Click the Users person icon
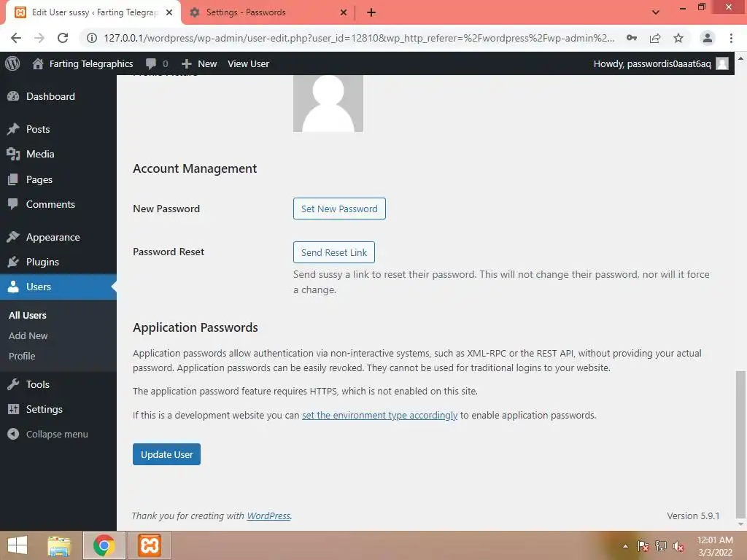 click(13, 286)
